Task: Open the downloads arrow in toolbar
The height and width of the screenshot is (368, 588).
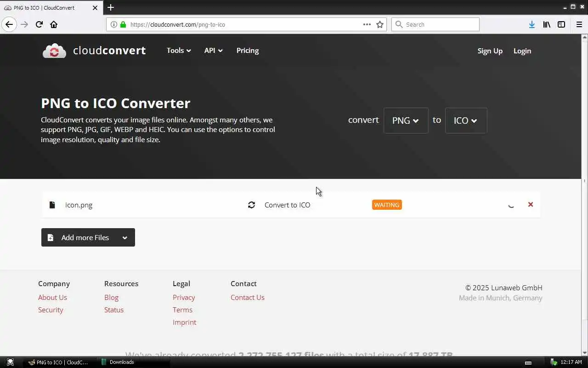Action: coord(531,24)
